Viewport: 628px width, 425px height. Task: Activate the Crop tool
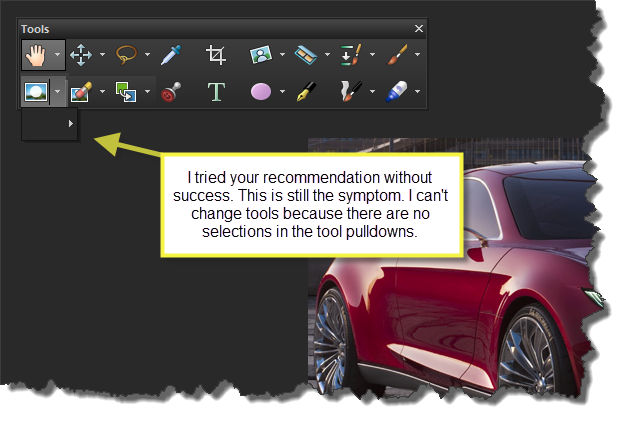(215, 54)
